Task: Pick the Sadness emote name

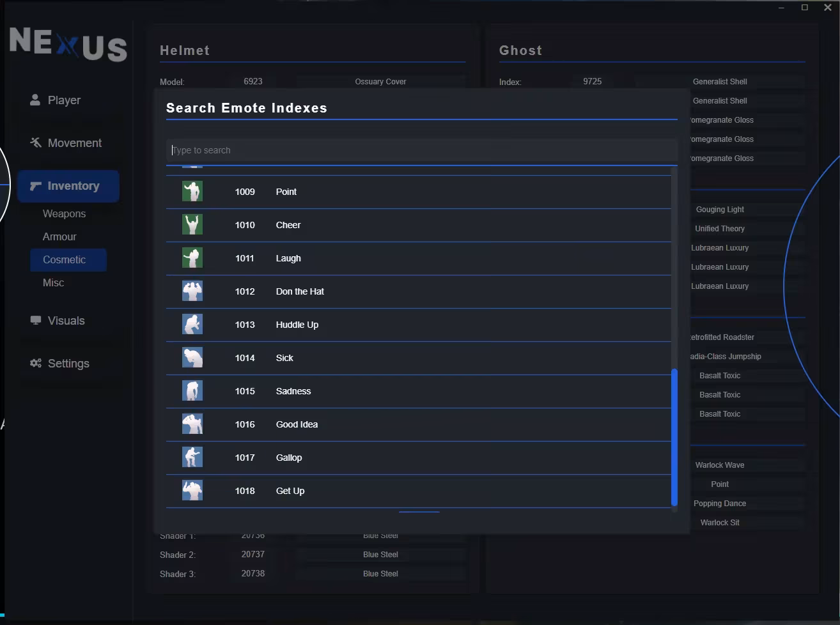Action: (x=293, y=391)
